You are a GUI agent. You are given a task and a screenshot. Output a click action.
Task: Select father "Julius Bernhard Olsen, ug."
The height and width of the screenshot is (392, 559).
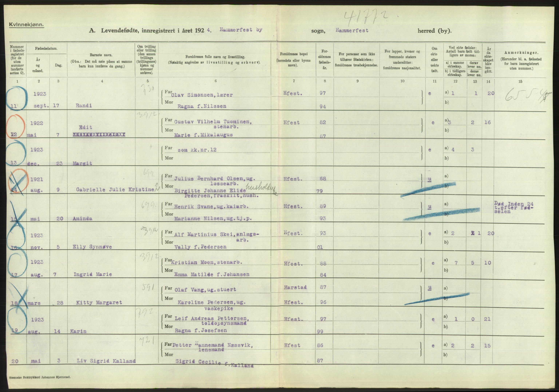[215, 179]
